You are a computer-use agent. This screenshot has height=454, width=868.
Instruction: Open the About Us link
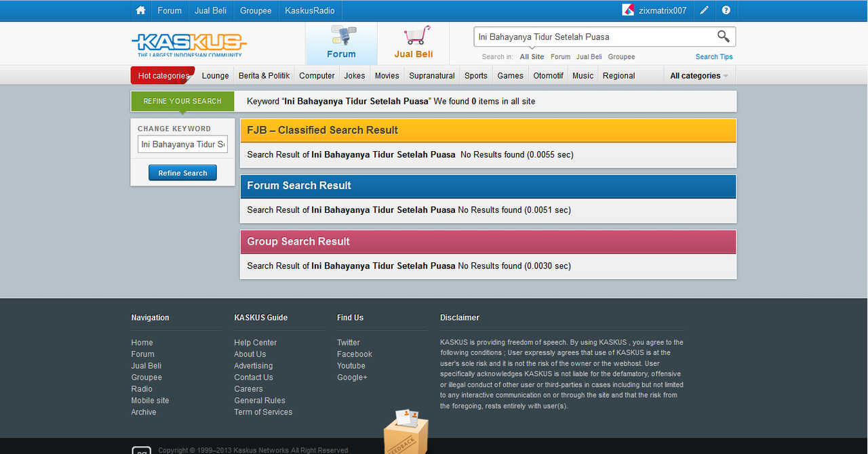coord(250,354)
